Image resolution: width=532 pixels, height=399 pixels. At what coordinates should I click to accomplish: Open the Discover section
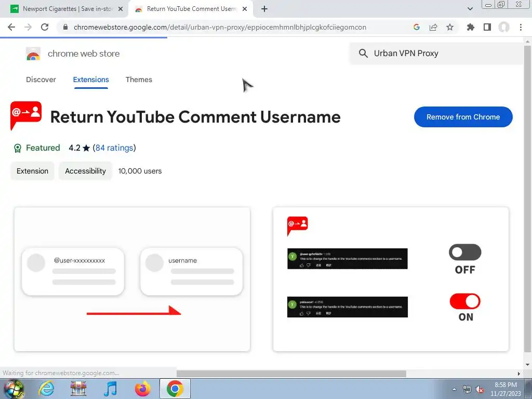(41, 79)
